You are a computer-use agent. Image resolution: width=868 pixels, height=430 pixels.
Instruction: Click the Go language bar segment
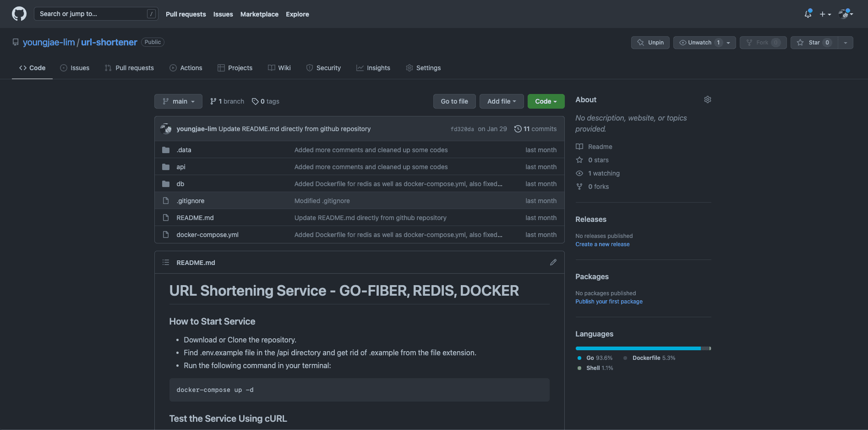[638, 348]
